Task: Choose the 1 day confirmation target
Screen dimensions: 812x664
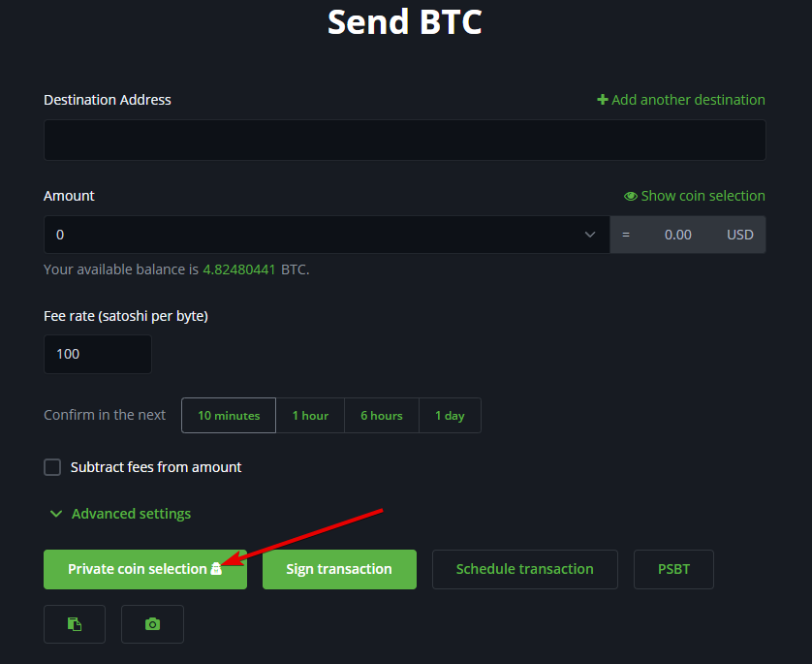Action: coord(450,416)
